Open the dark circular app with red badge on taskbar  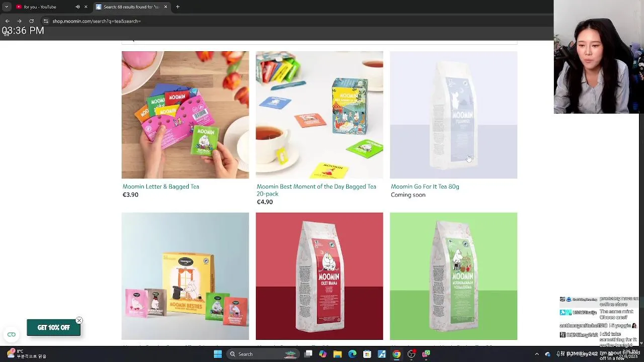pos(412,354)
